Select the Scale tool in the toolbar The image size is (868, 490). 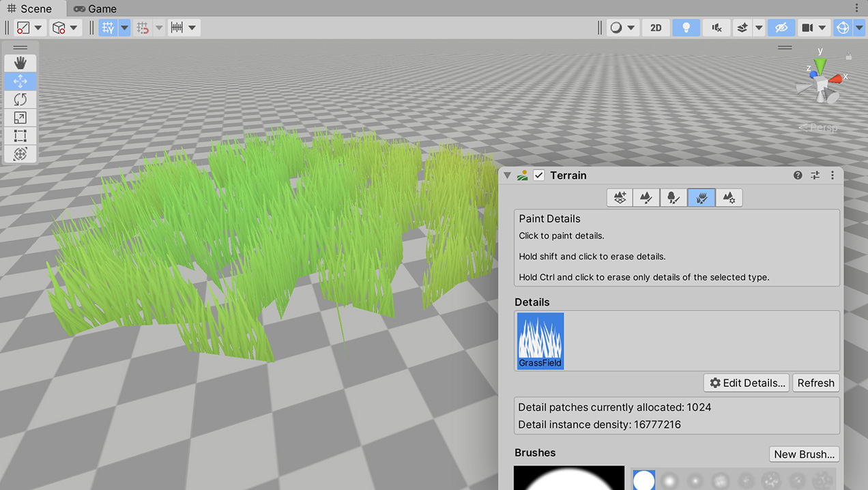20,117
